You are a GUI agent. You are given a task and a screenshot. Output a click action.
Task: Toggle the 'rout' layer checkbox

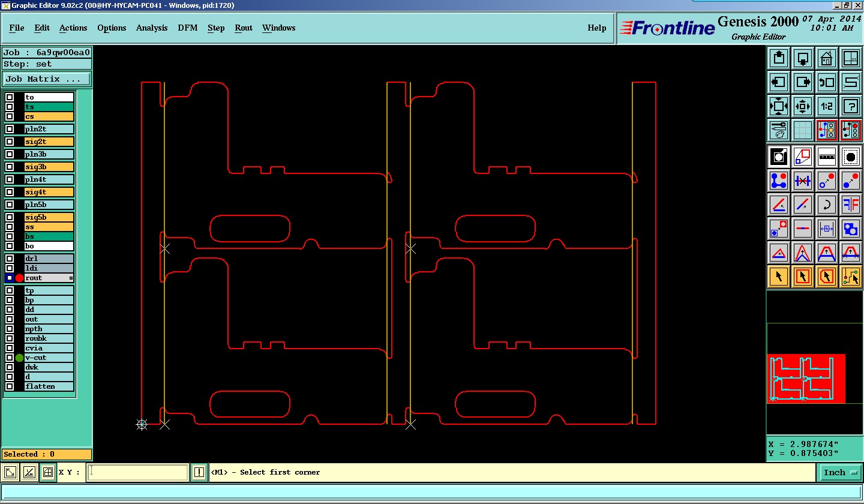(10, 278)
